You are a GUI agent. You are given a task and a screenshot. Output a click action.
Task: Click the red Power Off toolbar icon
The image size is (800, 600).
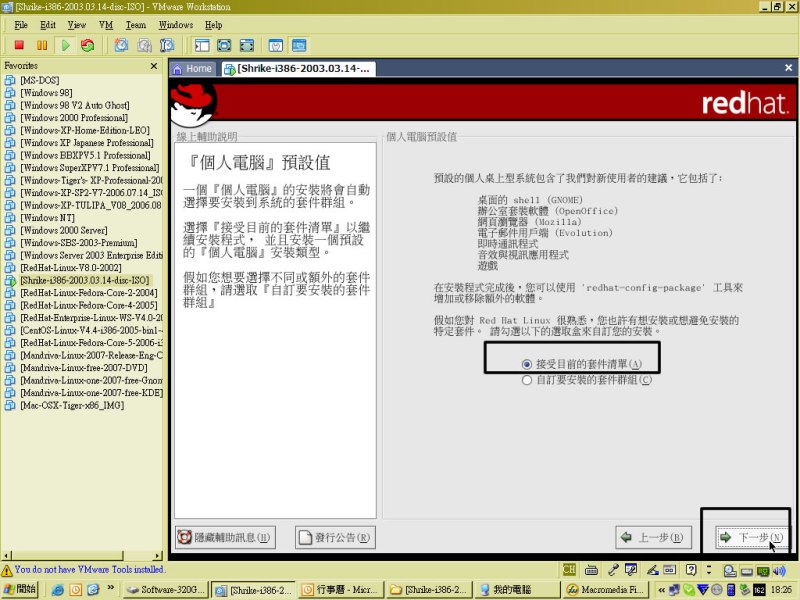point(19,45)
